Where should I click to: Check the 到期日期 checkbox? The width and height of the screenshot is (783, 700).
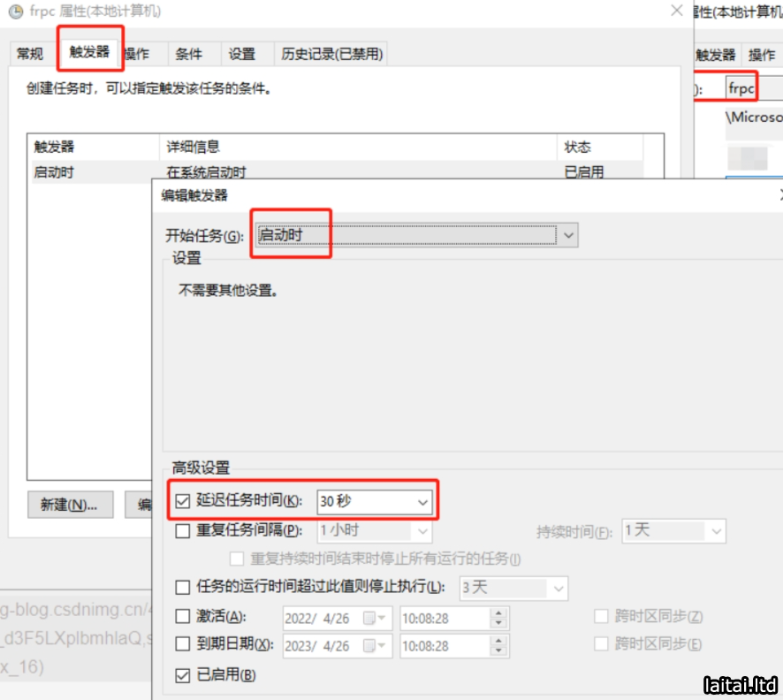pos(183,644)
